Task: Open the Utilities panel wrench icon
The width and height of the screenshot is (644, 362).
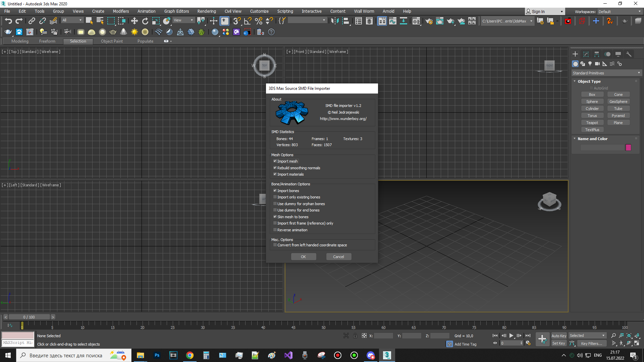Action: point(629,54)
